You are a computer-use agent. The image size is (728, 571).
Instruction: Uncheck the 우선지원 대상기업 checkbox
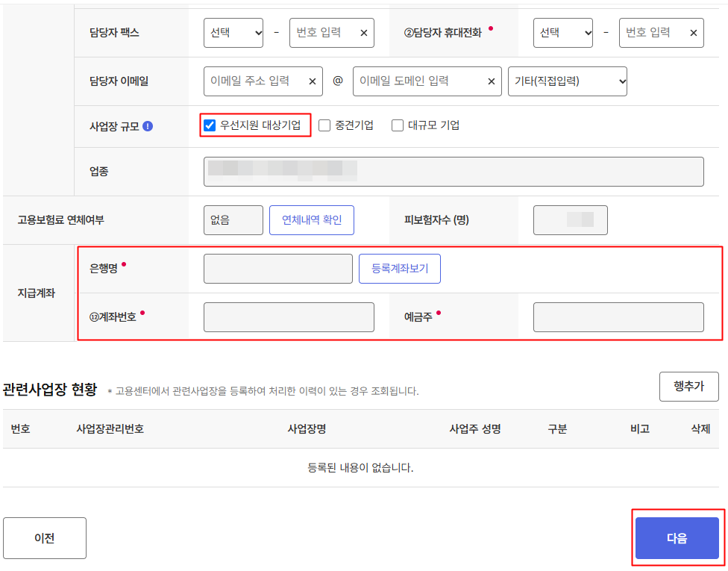tap(210, 125)
